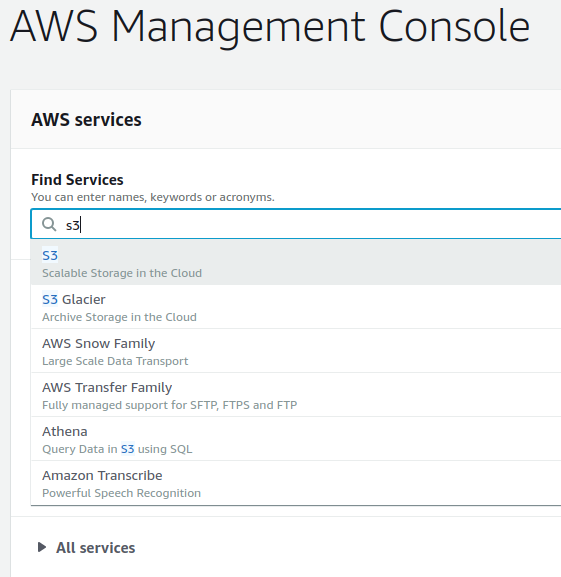The image size is (561, 577).
Task: Pick Athena from the search results
Action: tap(296, 439)
